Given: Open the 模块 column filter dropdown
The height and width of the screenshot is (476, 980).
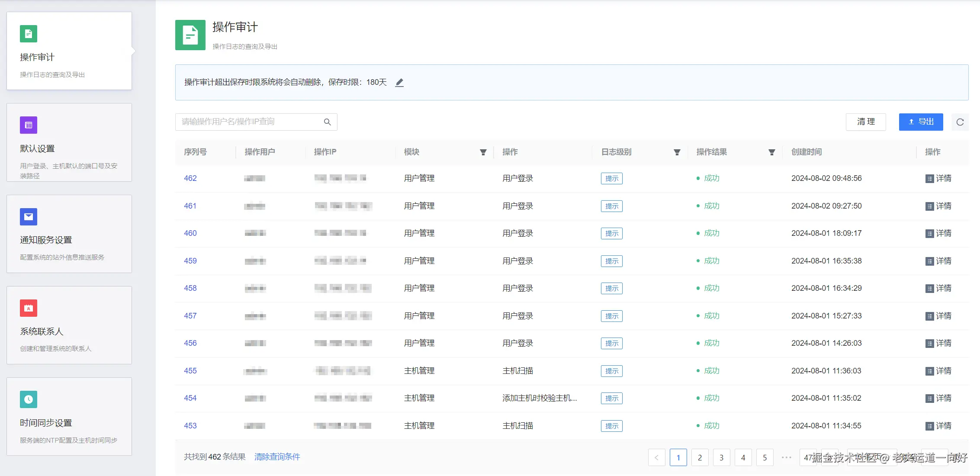Looking at the screenshot, I should pos(483,152).
